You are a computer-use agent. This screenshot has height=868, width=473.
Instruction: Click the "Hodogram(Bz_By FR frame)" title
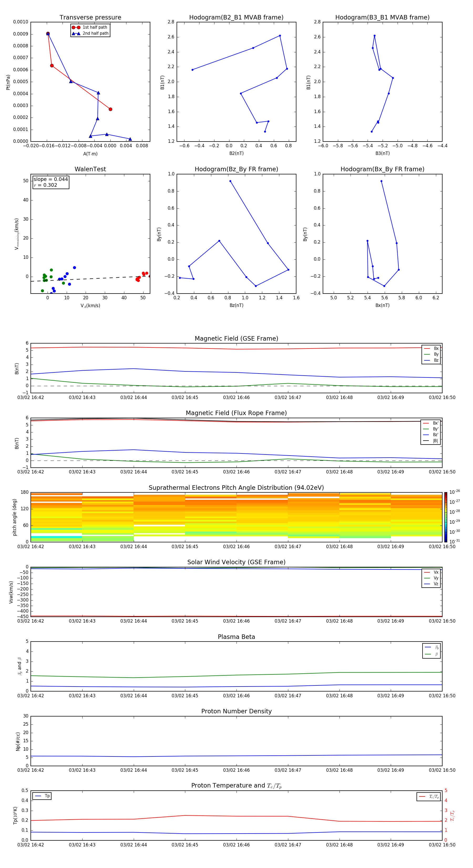tap(236, 169)
